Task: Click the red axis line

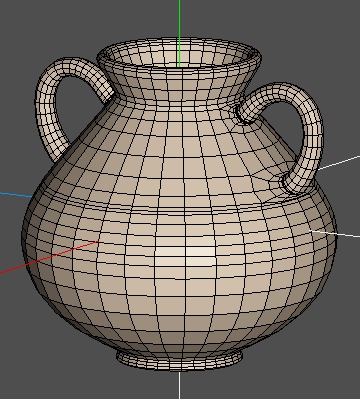Action: point(48,257)
